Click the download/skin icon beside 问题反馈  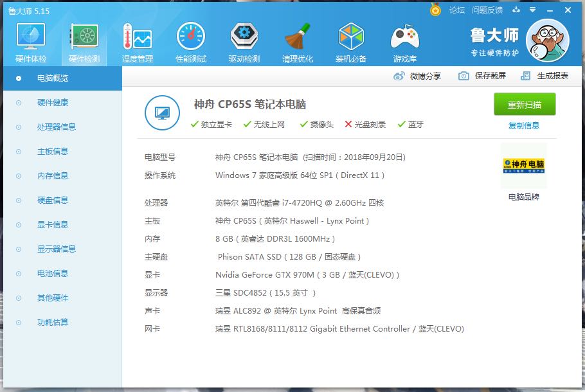516,10
